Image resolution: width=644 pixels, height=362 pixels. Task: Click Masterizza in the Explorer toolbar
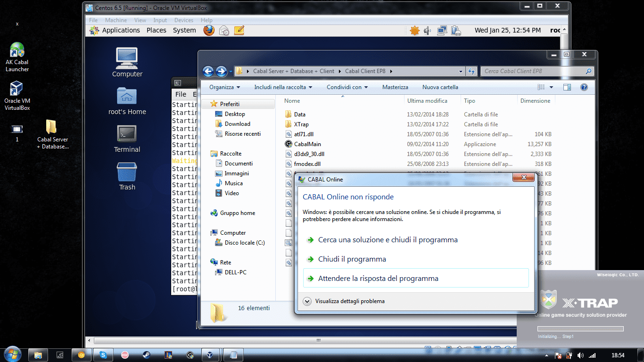(x=395, y=87)
